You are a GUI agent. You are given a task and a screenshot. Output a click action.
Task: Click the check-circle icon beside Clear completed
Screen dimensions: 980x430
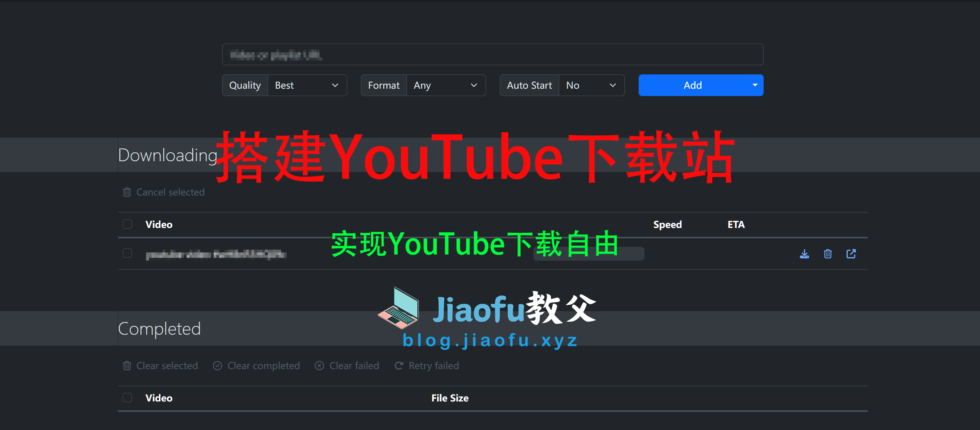pyautogui.click(x=218, y=366)
